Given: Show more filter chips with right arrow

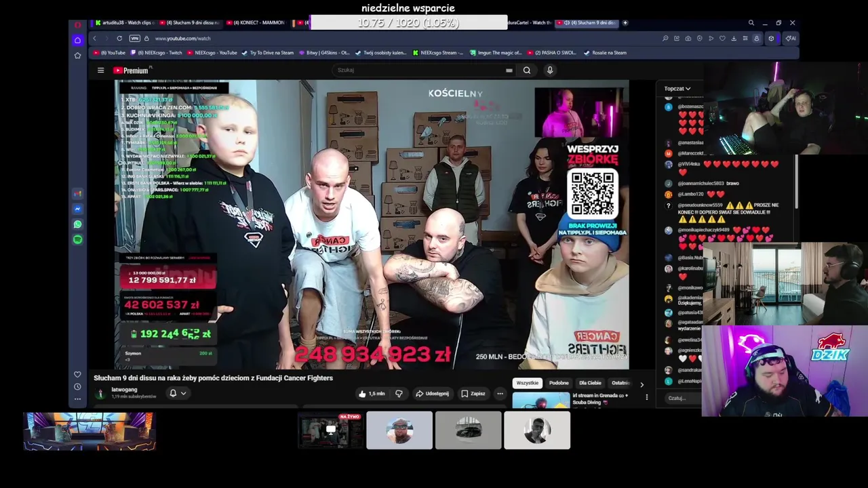Looking at the screenshot, I should coord(642,384).
